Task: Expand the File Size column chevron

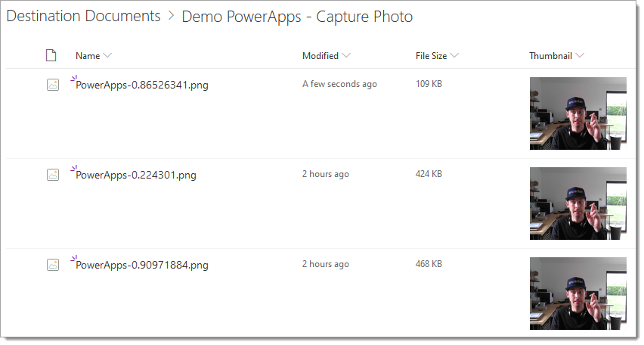Action: tap(454, 55)
